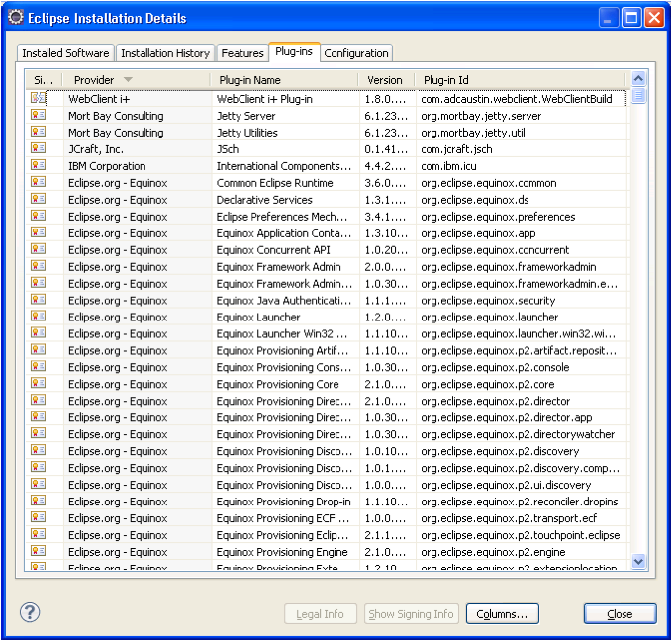Click signed icon for Equinox Launcher row
The image size is (672, 641).
click(x=38, y=317)
